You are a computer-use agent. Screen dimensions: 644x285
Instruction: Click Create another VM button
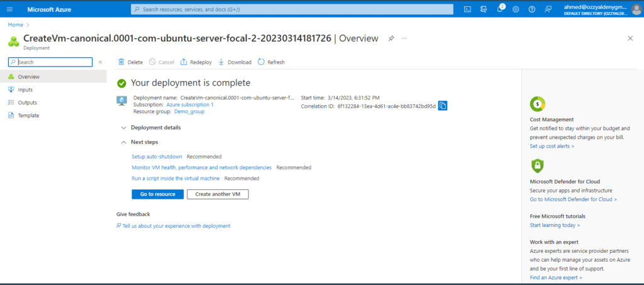[218, 194]
